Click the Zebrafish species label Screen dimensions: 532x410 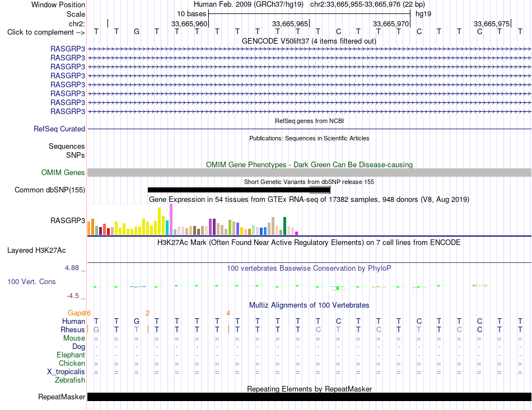click(x=70, y=380)
